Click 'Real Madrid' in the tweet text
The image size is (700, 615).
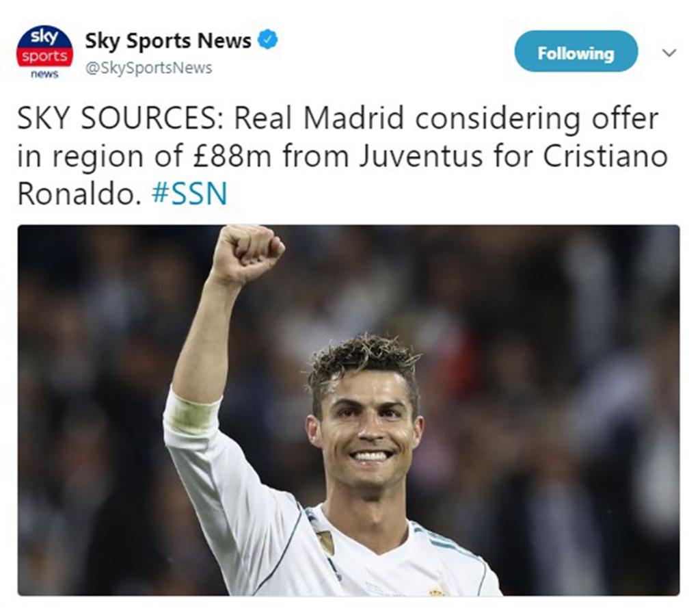(x=319, y=118)
